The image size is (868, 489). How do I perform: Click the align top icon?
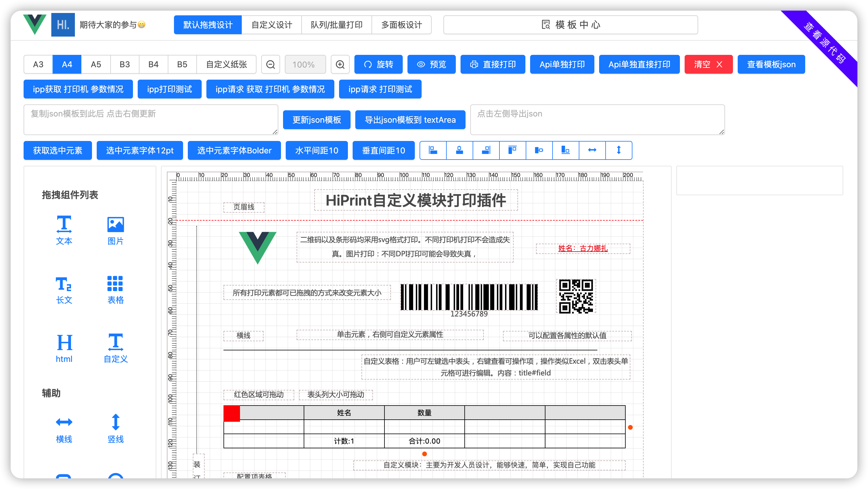[x=512, y=150]
